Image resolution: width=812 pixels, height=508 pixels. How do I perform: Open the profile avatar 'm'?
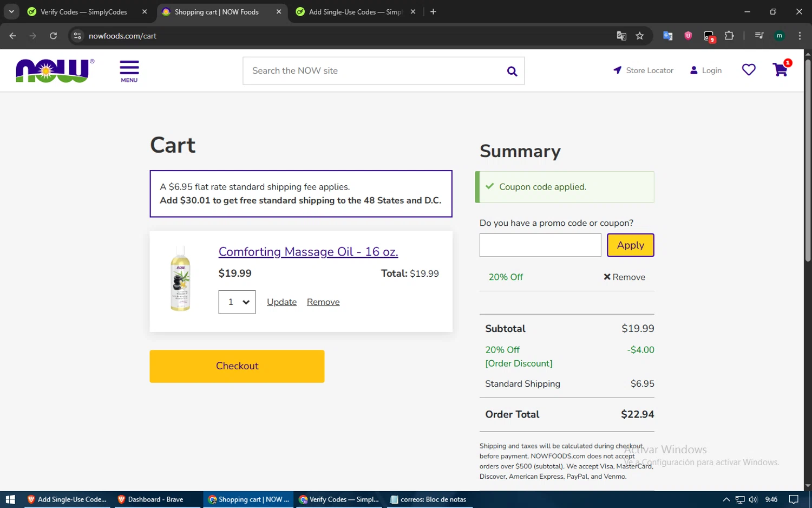[x=780, y=36]
